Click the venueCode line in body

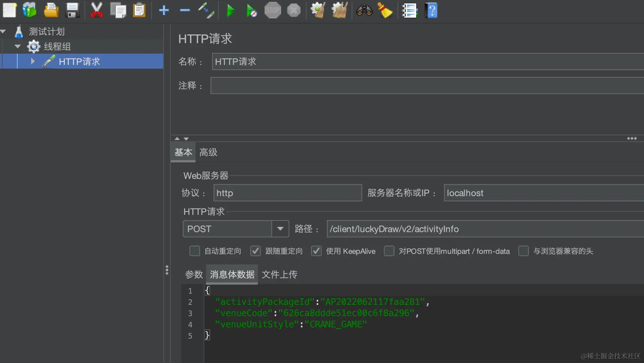point(317,313)
